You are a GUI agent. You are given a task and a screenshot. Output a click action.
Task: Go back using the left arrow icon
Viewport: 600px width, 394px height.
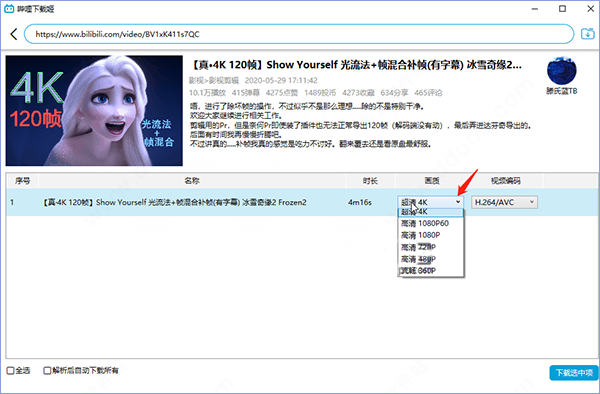pos(14,34)
